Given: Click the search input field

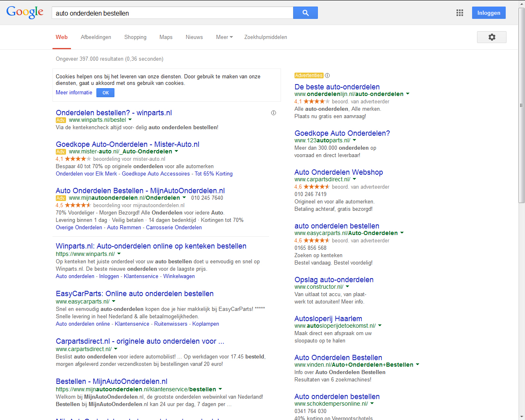Looking at the screenshot, I should coord(172,13).
